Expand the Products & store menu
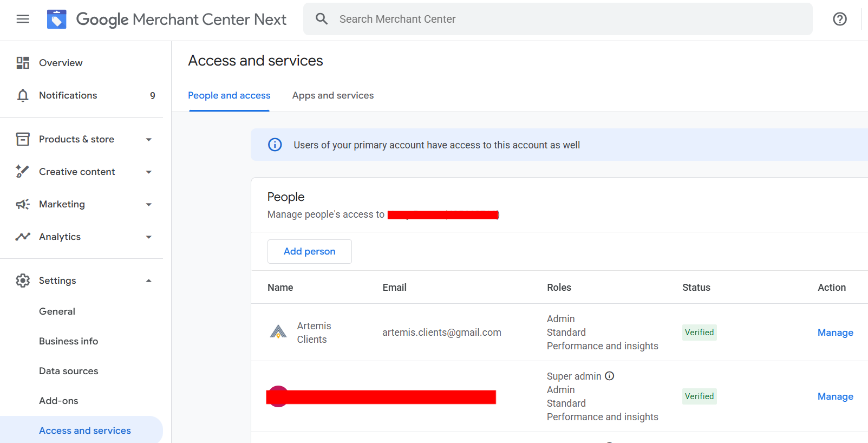 pyautogui.click(x=148, y=140)
